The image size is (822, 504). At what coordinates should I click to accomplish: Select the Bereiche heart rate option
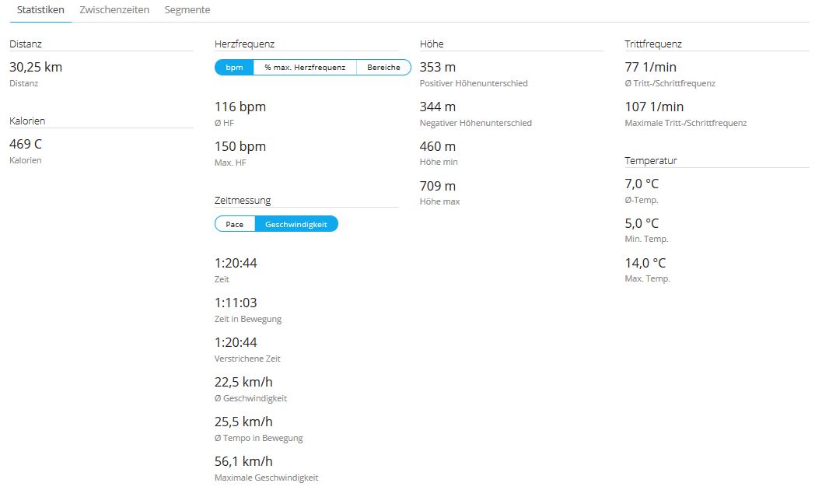click(x=383, y=67)
